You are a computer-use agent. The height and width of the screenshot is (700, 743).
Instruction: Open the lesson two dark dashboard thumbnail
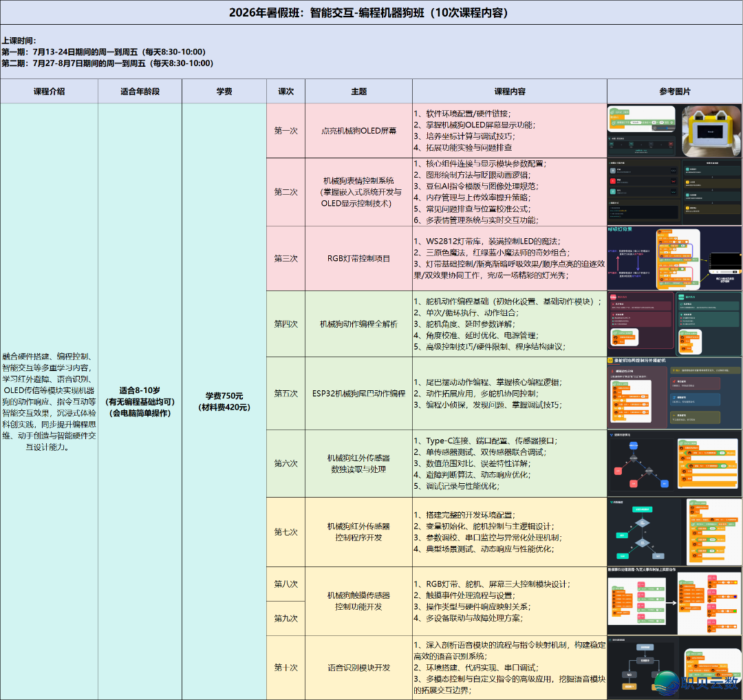pos(675,192)
